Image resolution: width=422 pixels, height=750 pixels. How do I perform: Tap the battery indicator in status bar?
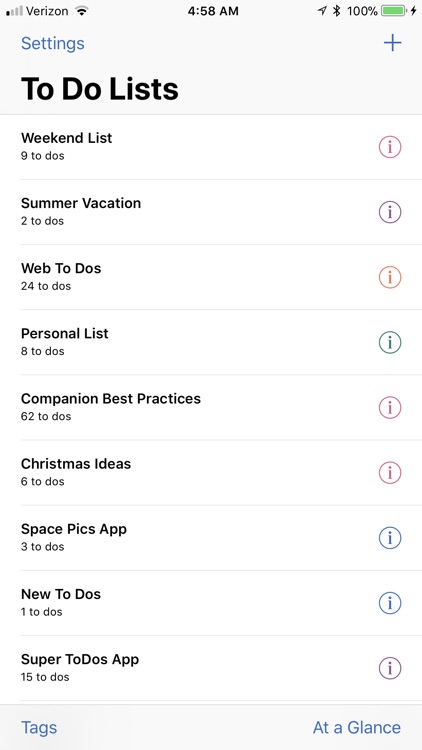(x=394, y=11)
